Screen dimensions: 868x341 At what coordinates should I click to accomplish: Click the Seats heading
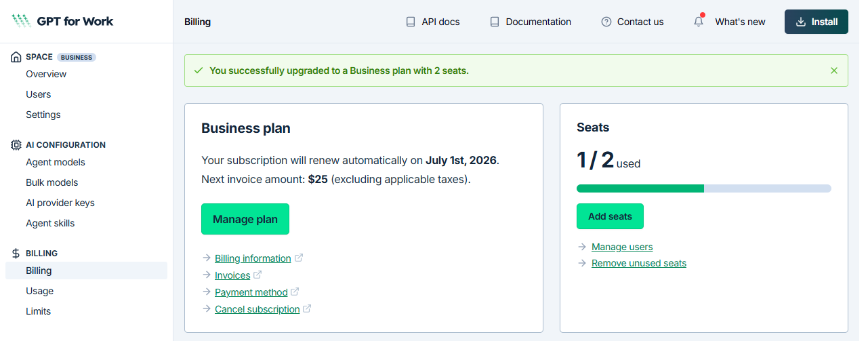(593, 127)
